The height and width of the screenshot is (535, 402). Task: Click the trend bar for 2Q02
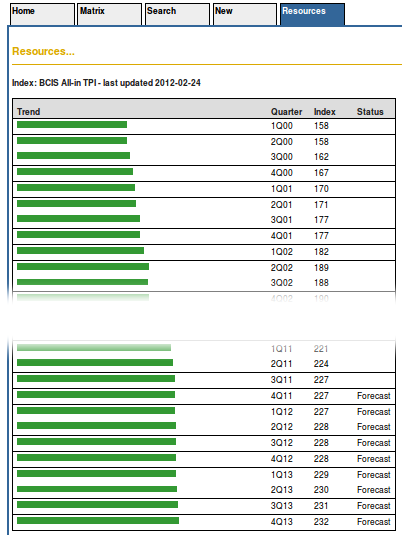coord(83,266)
